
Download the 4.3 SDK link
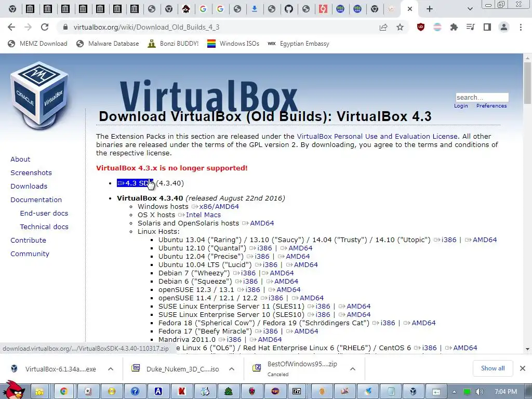click(x=135, y=183)
